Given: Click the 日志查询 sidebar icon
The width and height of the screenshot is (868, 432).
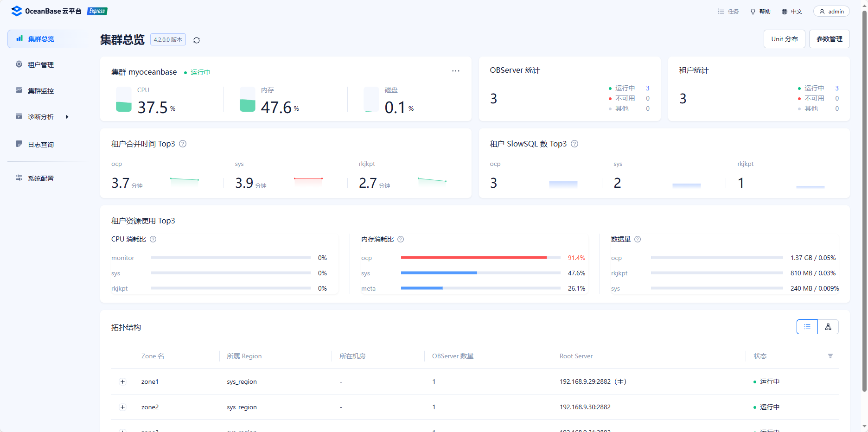Looking at the screenshot, I should [19, 144].
